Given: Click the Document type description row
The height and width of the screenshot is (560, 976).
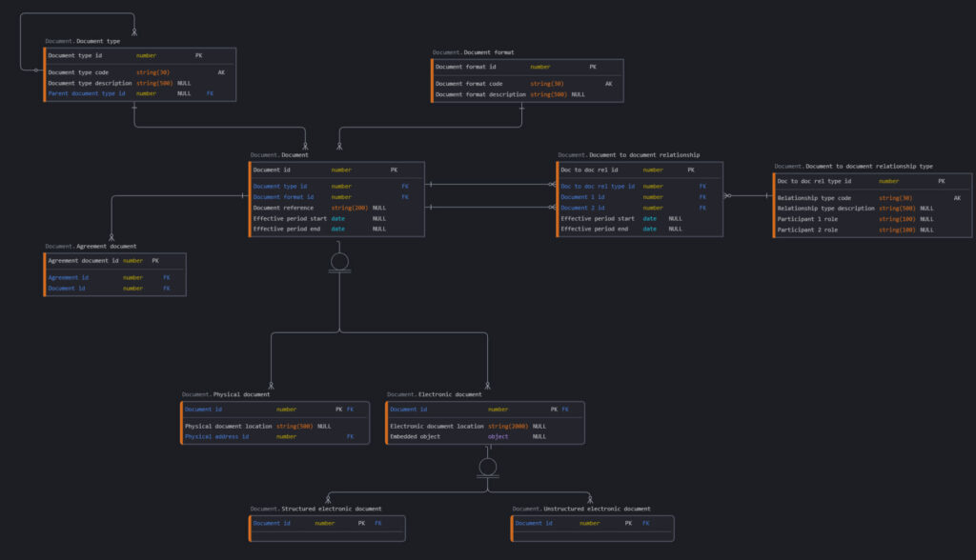Looking at the screenshot, I should (x=91, y=84).
